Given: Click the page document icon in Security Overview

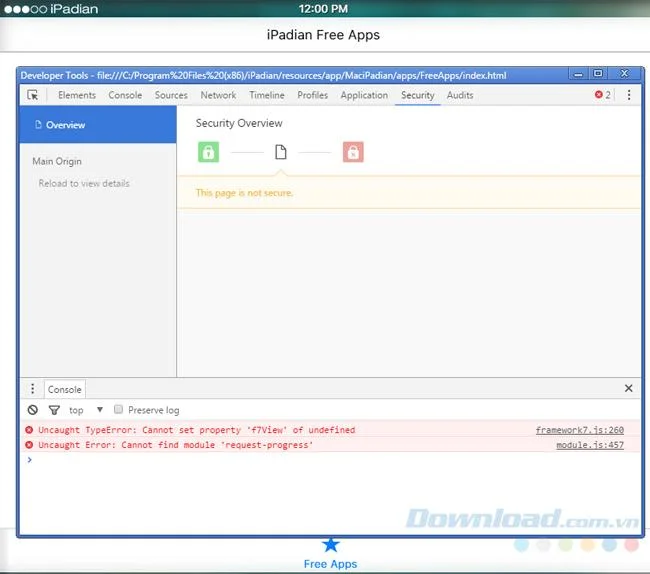Looking at the screenshot, I should pyautogui.click(x=281, y=152).
